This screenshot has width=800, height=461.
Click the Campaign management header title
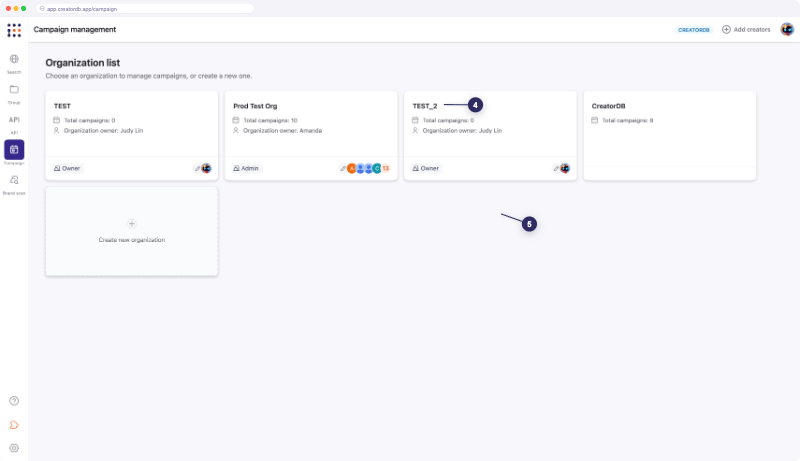coord(75,30)
